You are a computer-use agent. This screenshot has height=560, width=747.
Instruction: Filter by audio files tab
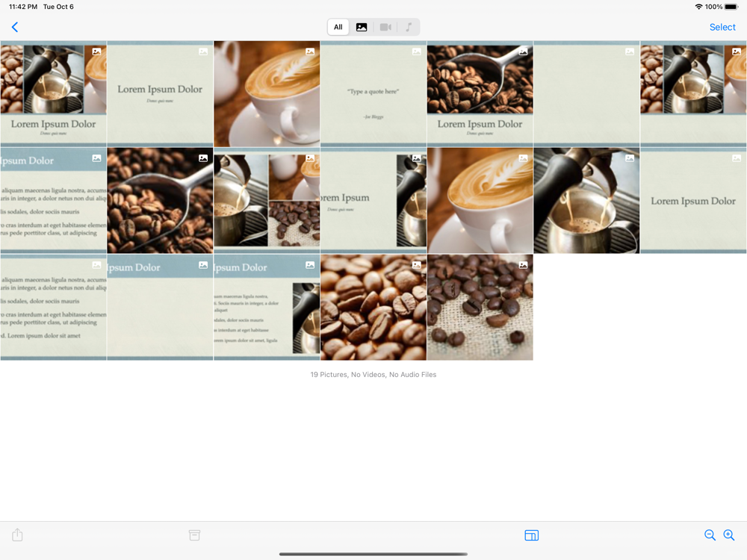pos(409,27)
